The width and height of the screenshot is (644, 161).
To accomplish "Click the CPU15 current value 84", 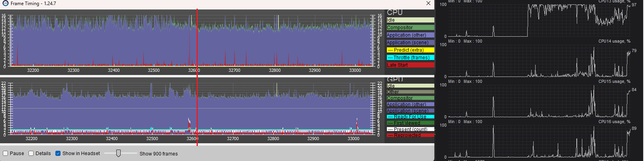I will click(x=634, y=90).
